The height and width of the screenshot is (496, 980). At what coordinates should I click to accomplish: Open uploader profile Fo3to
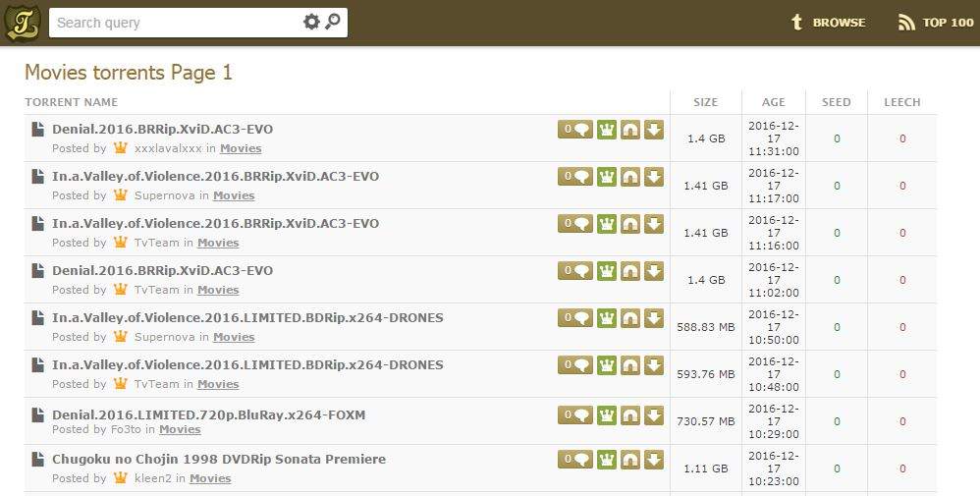126,429
